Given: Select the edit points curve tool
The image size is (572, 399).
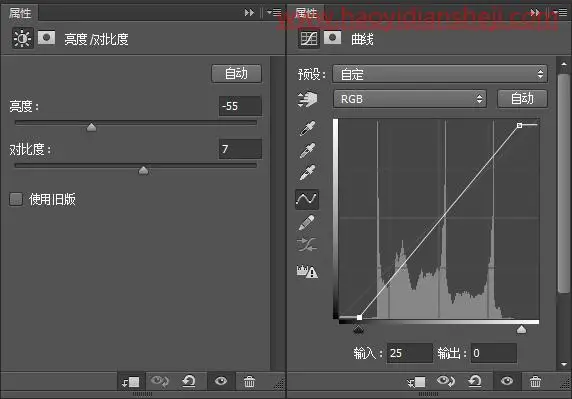Looking at the screenshot, I should point(307,199).
